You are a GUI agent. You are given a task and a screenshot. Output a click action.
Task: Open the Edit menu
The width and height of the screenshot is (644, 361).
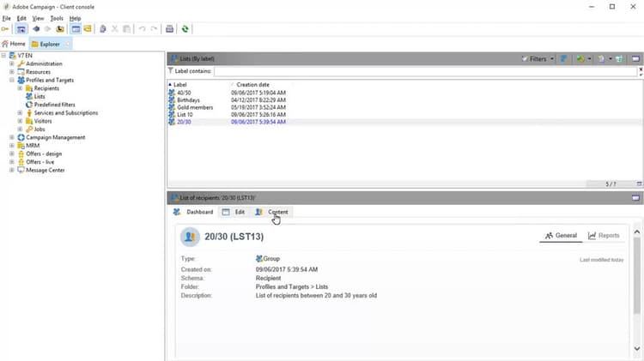pyautogui.click(x=21, y=19)
